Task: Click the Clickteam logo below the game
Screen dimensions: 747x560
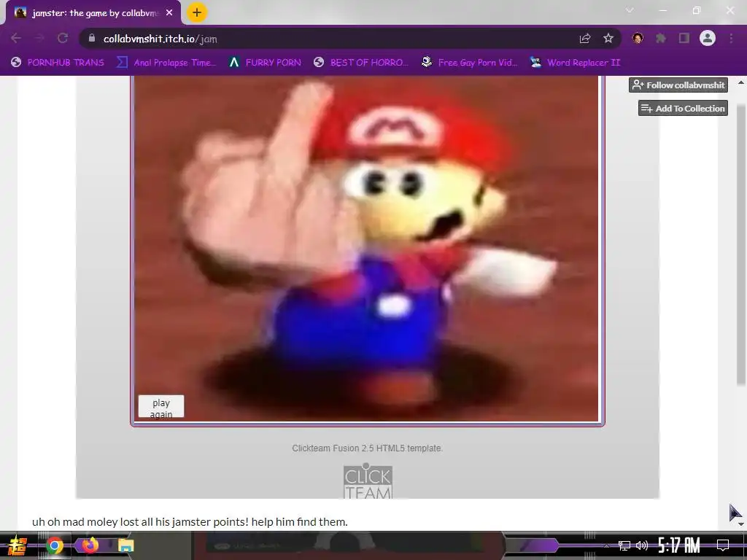Action: coord(368,481)
